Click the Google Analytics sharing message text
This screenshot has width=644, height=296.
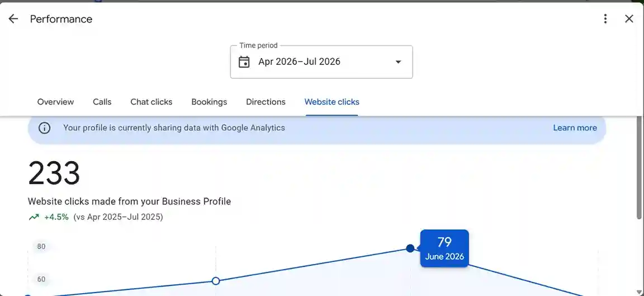click(x=174, y=128)
